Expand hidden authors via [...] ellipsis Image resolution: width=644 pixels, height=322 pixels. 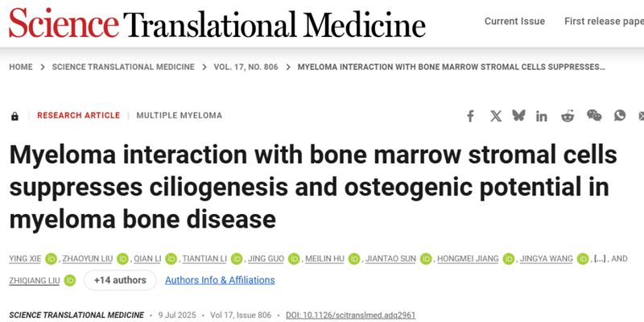tap(599, 258)
